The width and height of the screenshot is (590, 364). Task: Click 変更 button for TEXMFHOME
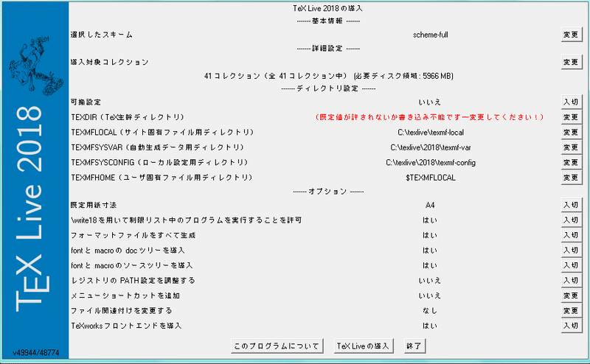tap(571, 177)
